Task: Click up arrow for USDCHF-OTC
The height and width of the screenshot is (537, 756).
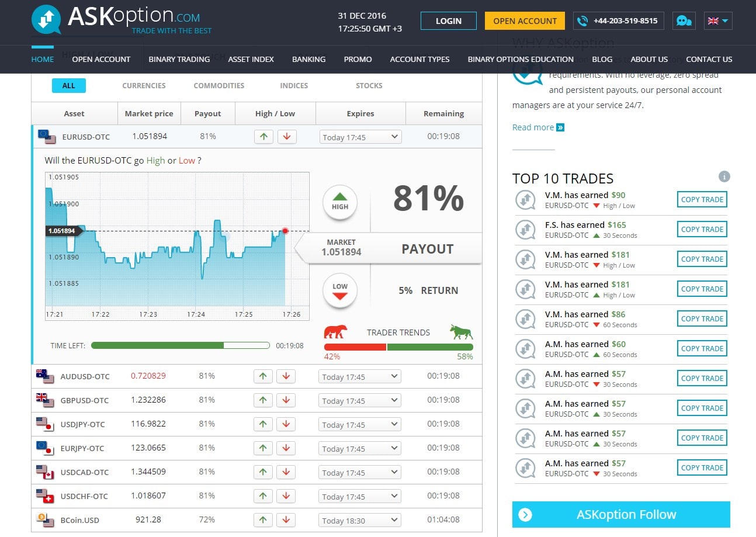Action: [x=263, y=496]
